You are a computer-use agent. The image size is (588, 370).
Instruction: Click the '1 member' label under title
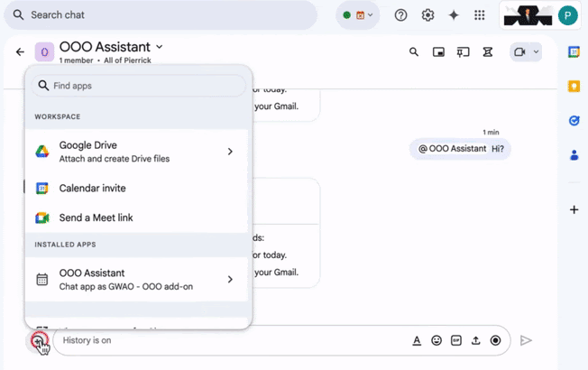[x=76, y=60]
